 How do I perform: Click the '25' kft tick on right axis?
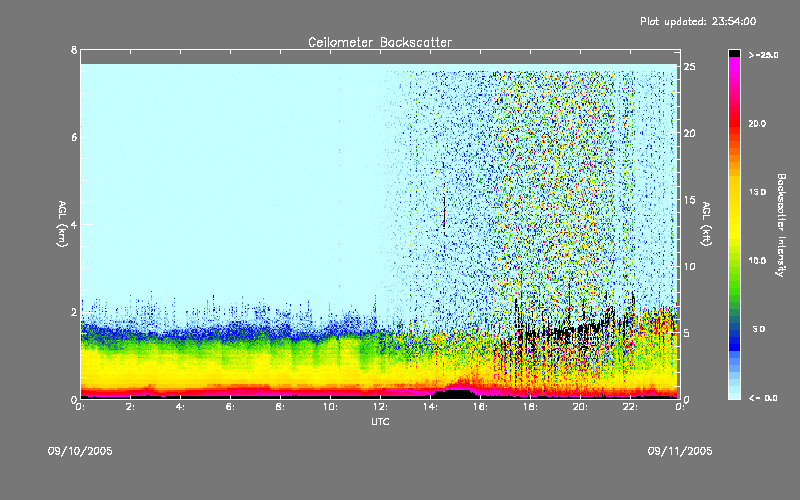click(x=690, y=67)
